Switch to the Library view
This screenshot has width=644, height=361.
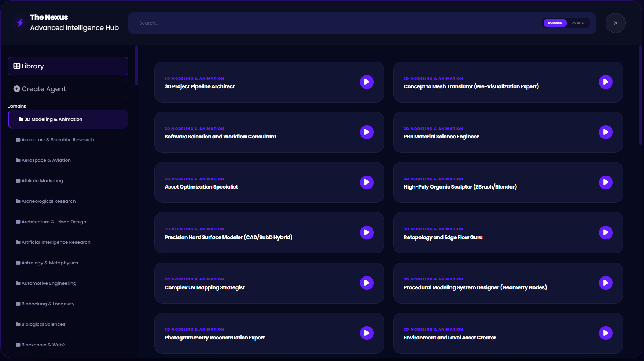click(x=68, y=66)
